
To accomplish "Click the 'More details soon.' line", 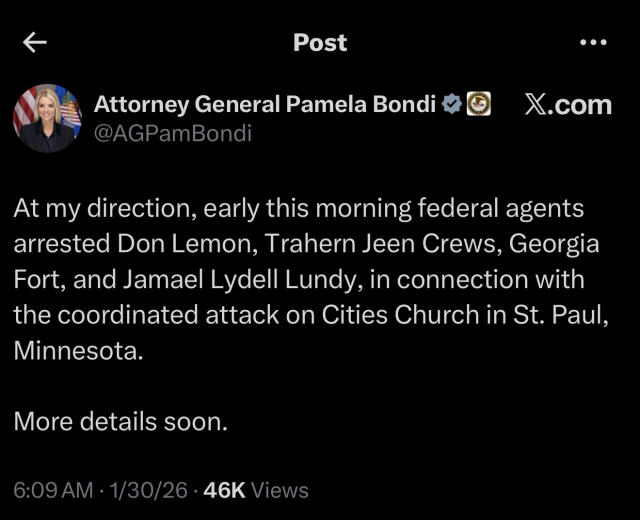I will [121, 422].
